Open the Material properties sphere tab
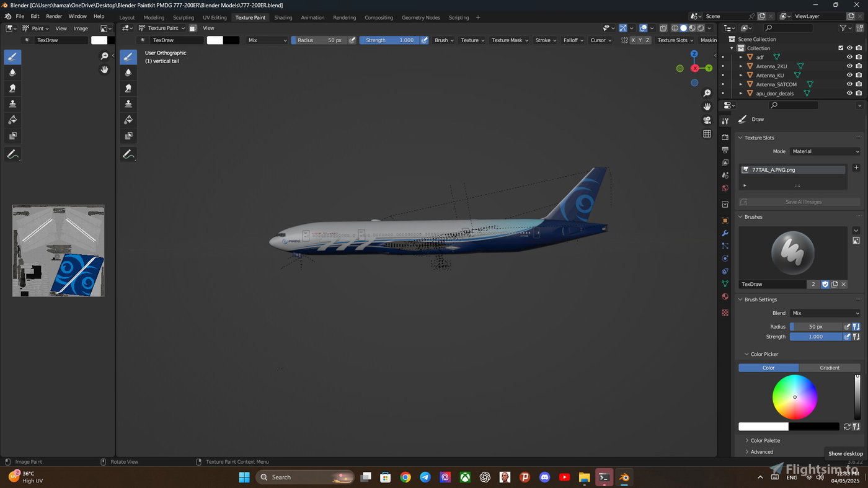 724,296
